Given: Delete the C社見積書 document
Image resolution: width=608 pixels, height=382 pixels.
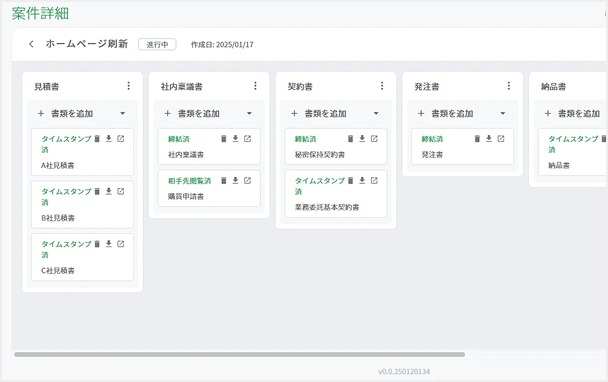Looking at the screenshot, I should pyautogui.click(x=97, y=244).
